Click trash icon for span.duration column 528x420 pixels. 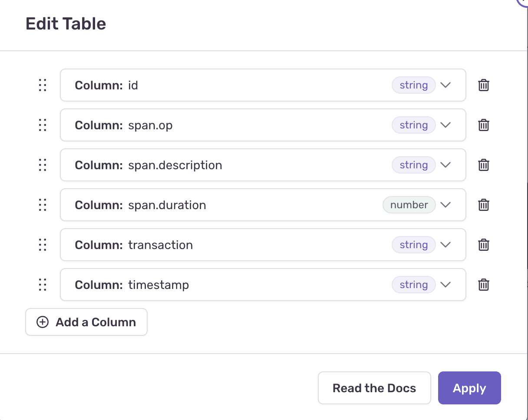[x=484, y=205]
